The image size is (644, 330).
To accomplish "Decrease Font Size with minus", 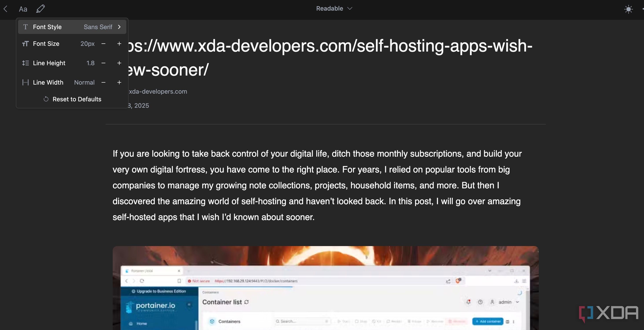I will click(103, 44).
